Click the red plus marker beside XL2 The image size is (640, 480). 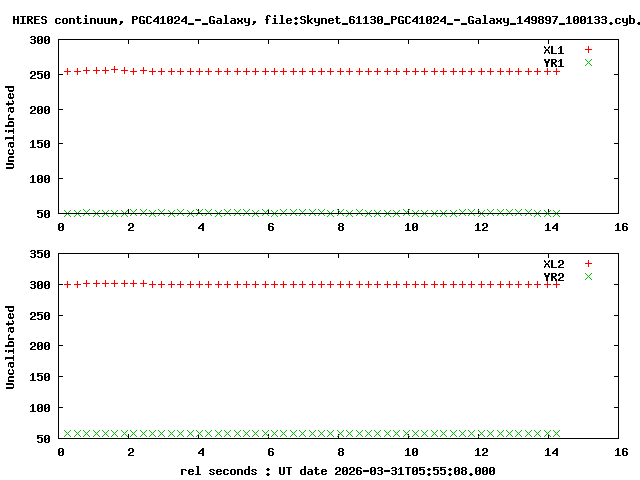tap(588, 264)
